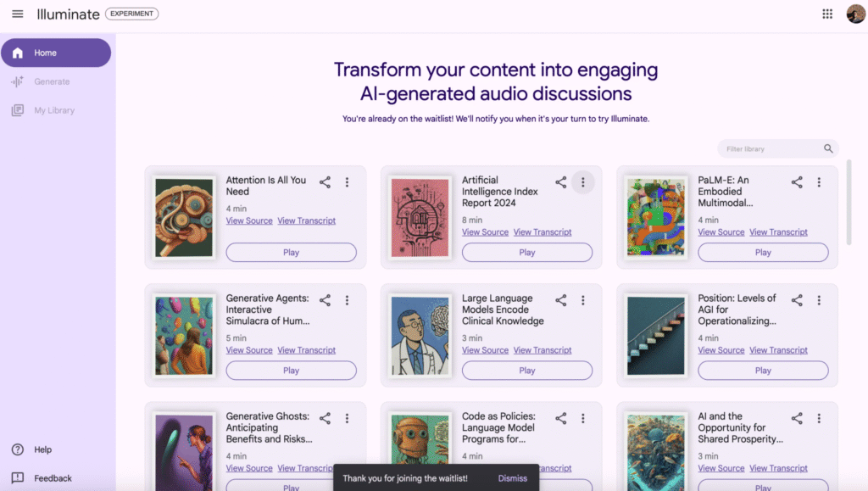Open the hamburger main menu
Viewport: 868px width, 491px height.
[18, 14]
